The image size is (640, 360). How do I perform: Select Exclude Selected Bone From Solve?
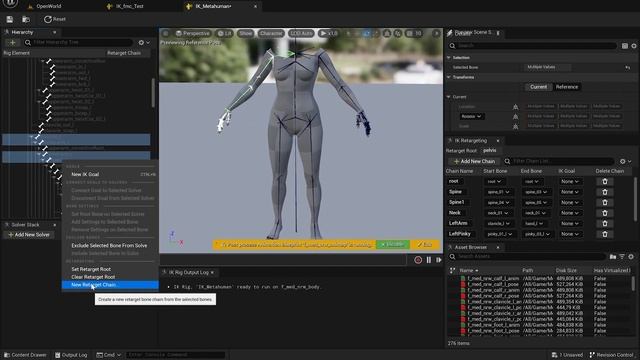(x=110, y=246)
